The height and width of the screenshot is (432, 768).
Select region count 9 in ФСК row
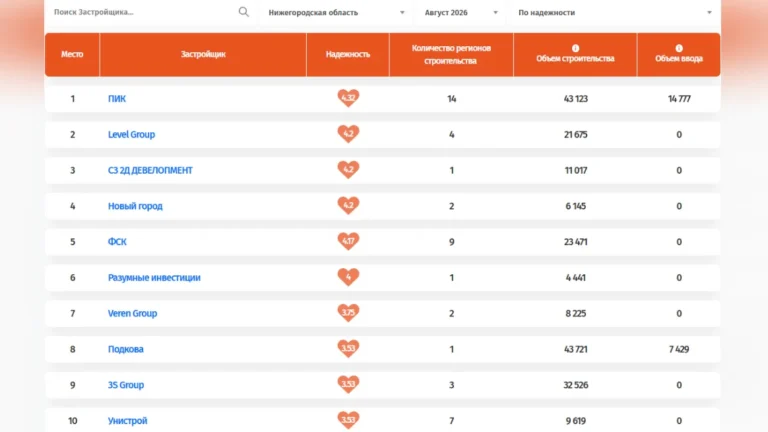tap(452, 241)
